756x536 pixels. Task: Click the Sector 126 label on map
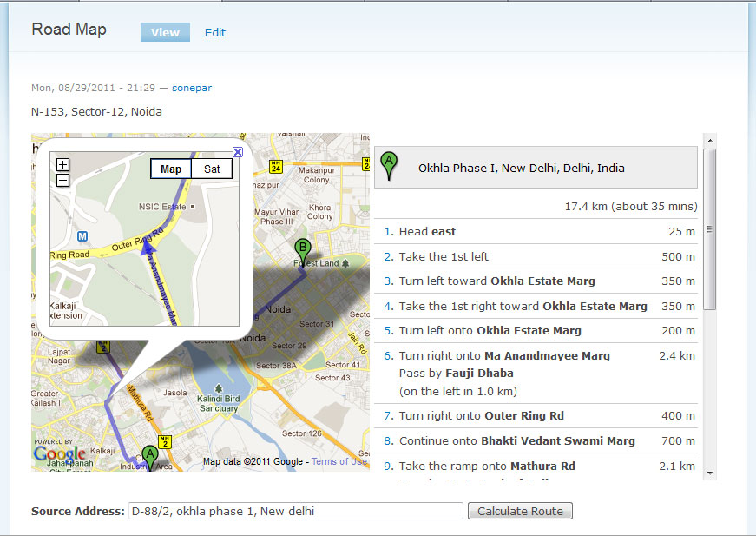tap(302, 433)
